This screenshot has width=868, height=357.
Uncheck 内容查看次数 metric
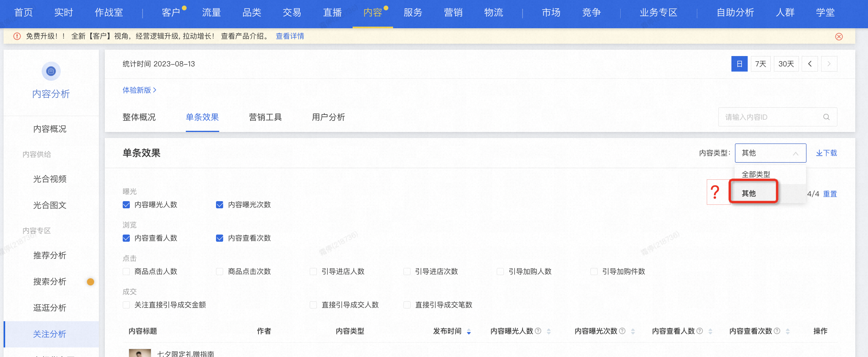coord(220,238)
